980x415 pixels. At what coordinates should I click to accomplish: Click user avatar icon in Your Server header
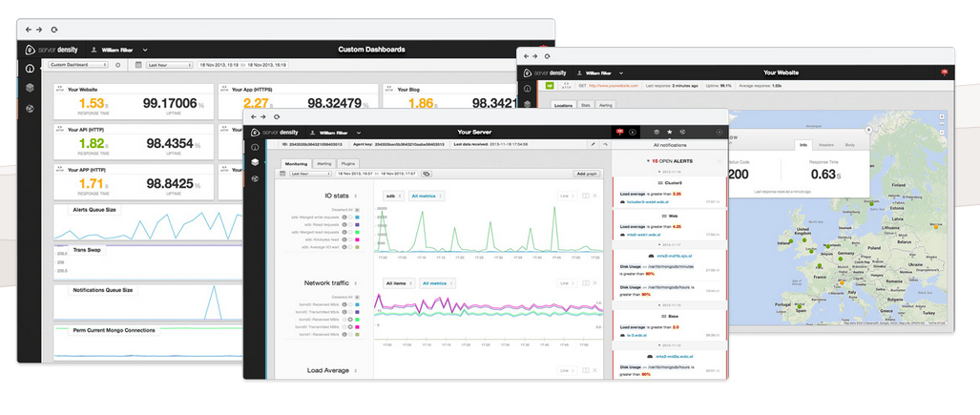click(x=633, y=132)
